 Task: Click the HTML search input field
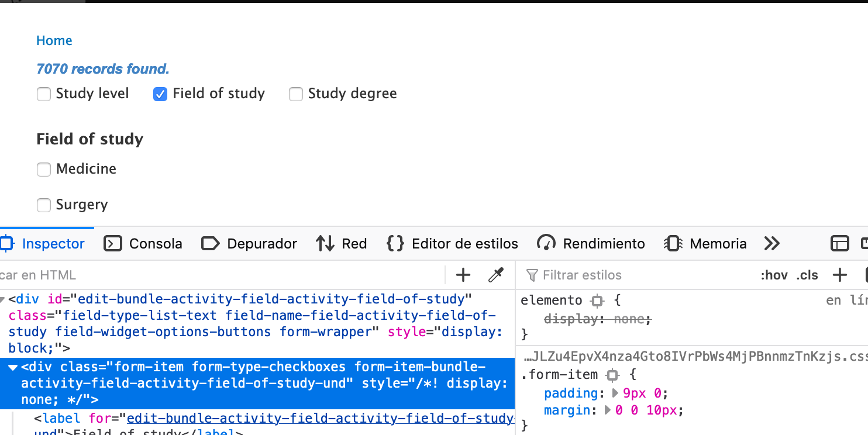222,275
